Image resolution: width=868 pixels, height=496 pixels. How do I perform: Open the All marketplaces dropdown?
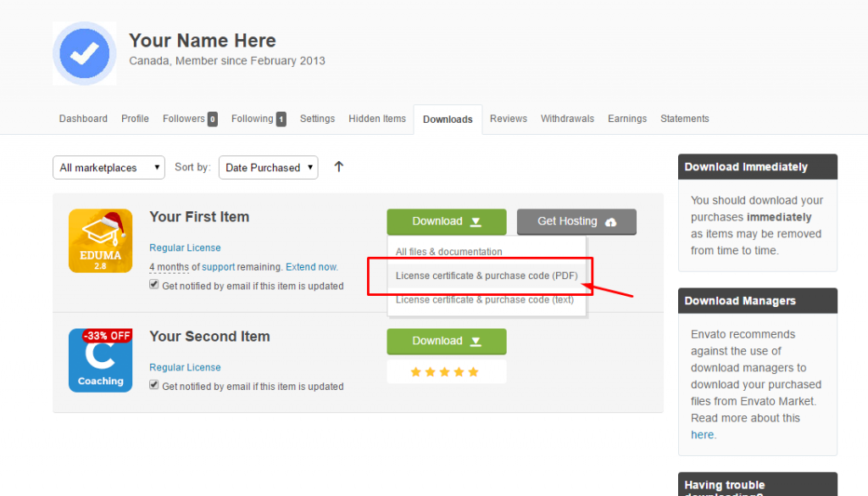pyautogui.click(x=108, y=167)
